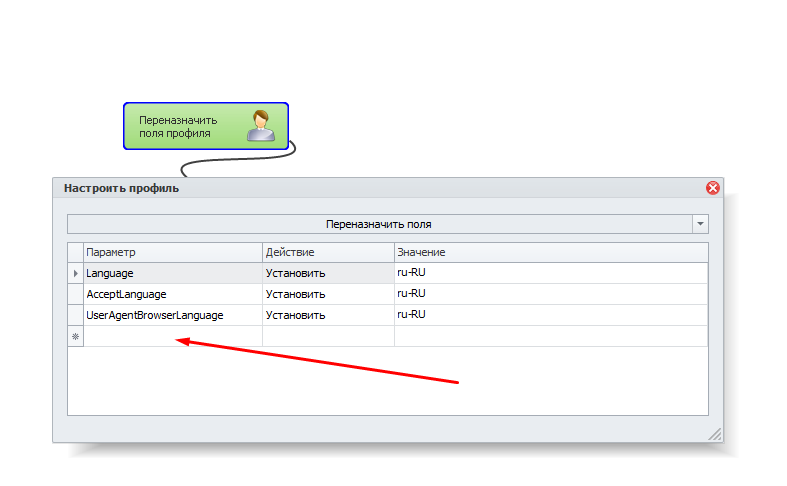Click ru-RU value in UserAgentBrowserLanguage row

tap(551, 315)
